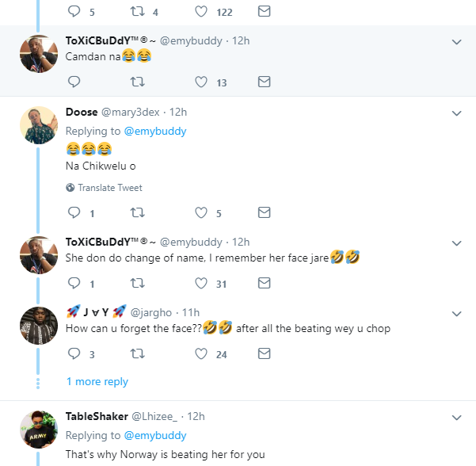
Task: Send "Camdan na" tweet via direct message
Action: (x=265, y=82)
